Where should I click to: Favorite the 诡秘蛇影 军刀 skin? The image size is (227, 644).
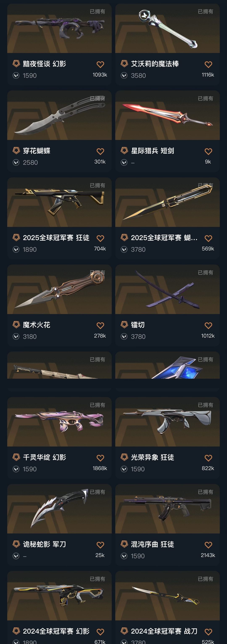tap(100, 545)
